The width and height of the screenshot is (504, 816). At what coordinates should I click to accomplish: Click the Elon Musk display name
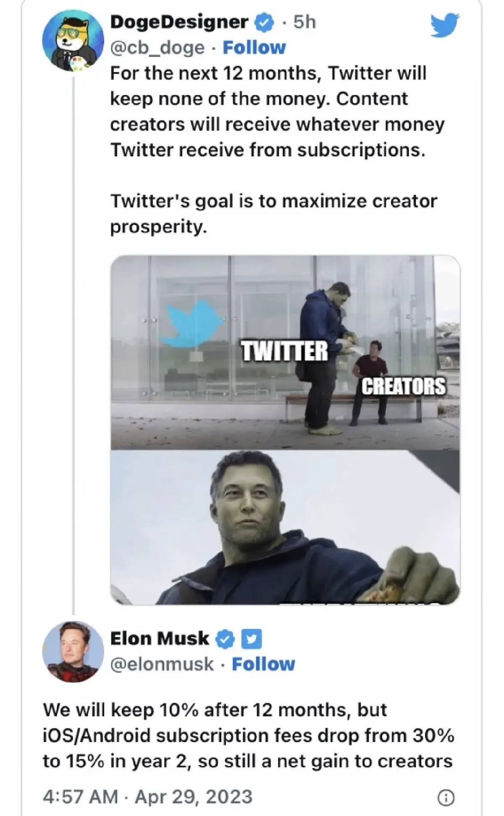pyautogui.click(x=159, y=638)
